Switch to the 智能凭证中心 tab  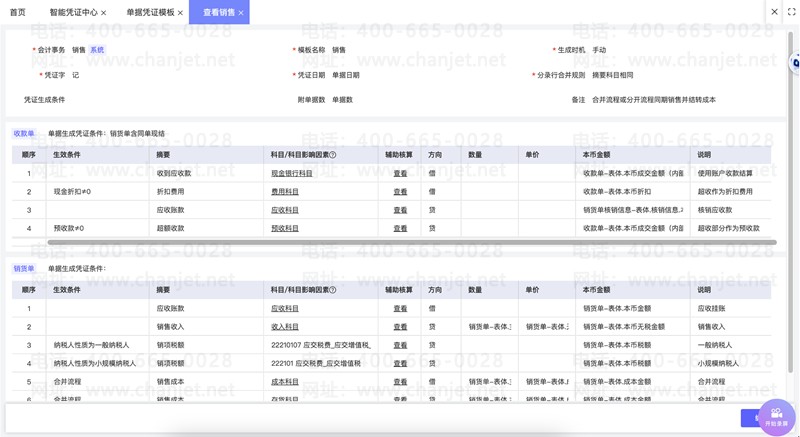(x=73, y=12)
